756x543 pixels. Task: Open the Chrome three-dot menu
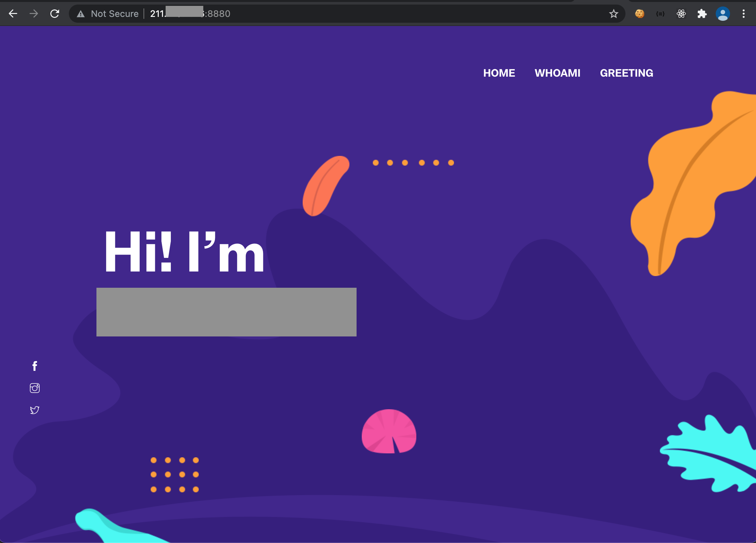744,14
